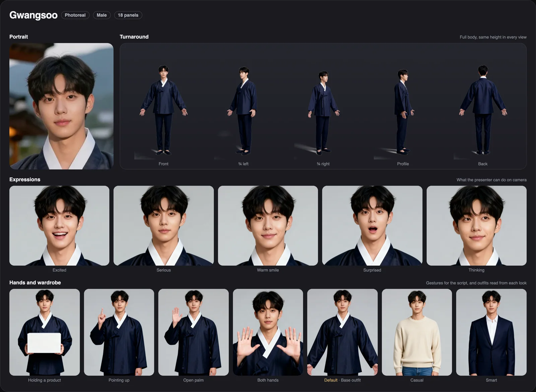
Task: Click the 'Casual' caption text
Action: (x=417, y=380)
